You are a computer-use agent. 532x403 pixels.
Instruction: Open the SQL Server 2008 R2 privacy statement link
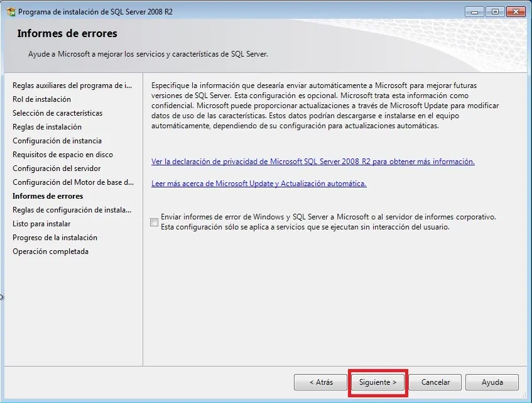coord(313,162)
